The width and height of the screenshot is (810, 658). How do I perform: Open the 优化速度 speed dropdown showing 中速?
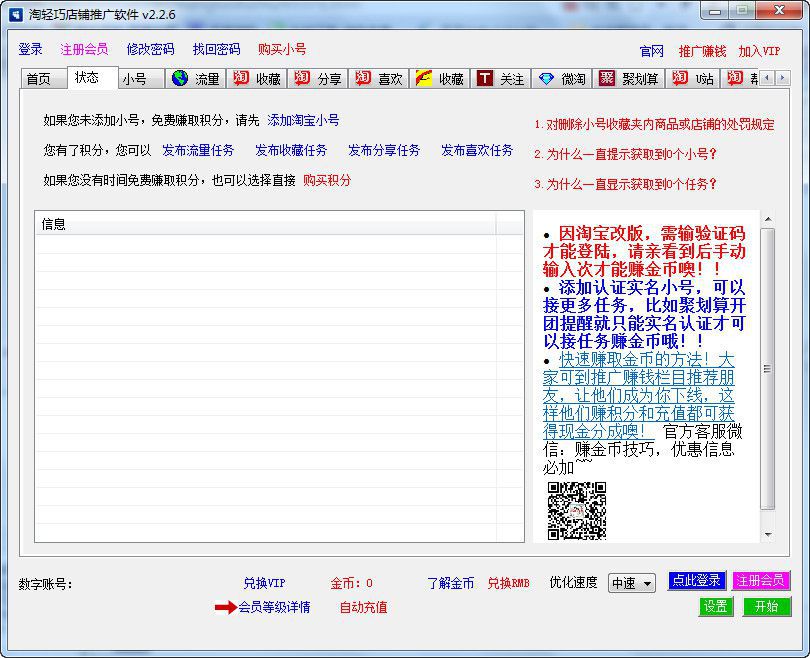(x=631, y=583)
